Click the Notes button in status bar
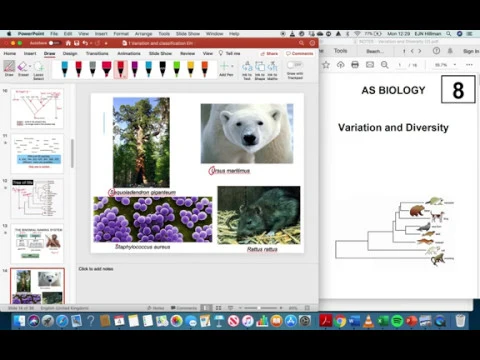 pyautogui.click(x=156, y=308)
